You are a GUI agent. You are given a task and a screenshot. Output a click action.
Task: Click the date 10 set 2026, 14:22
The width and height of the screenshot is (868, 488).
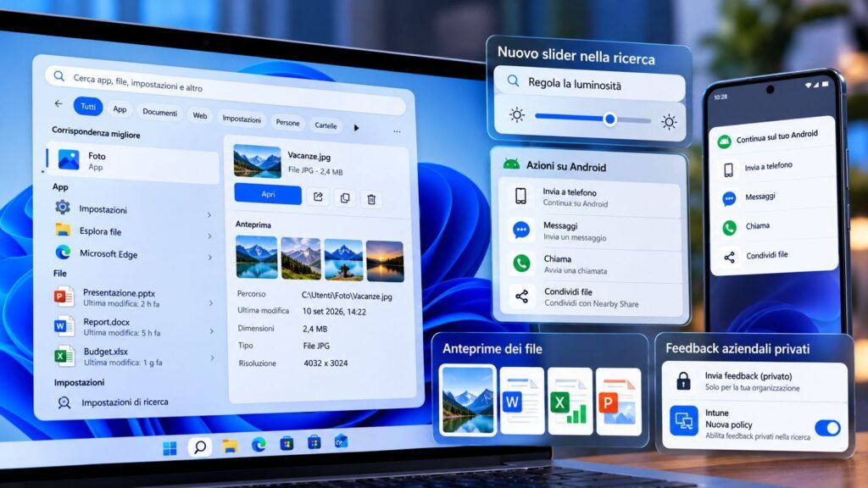pos(334,312)
